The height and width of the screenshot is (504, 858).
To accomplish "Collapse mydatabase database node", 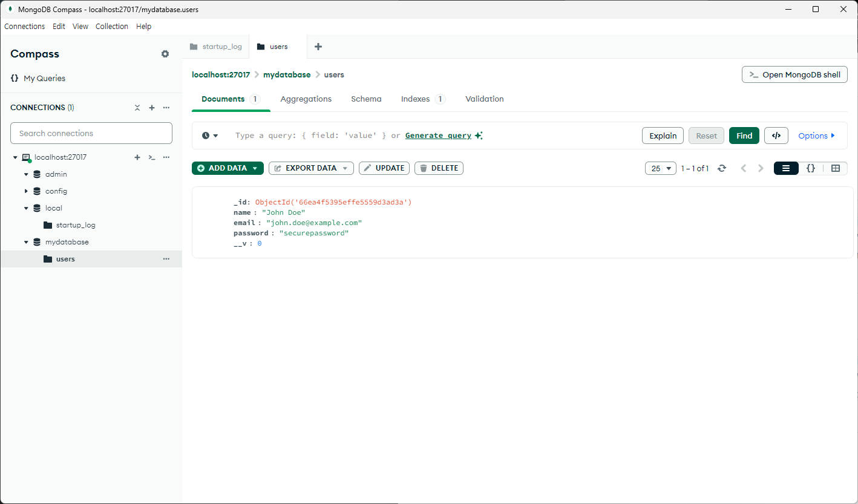I will point(26,242).
